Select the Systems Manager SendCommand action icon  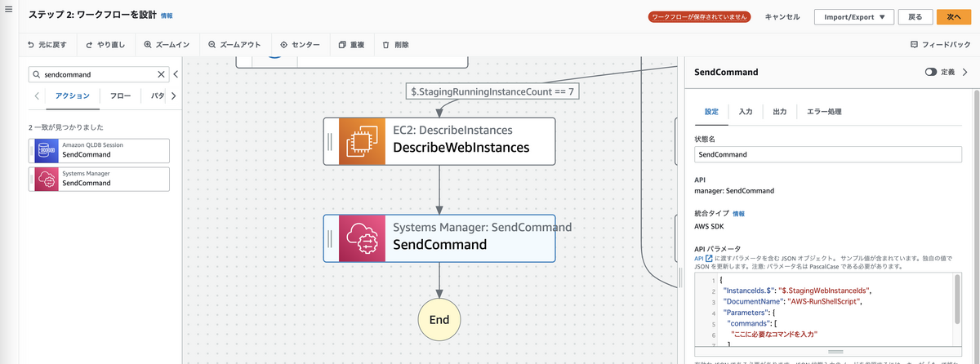tap(47, 179)
